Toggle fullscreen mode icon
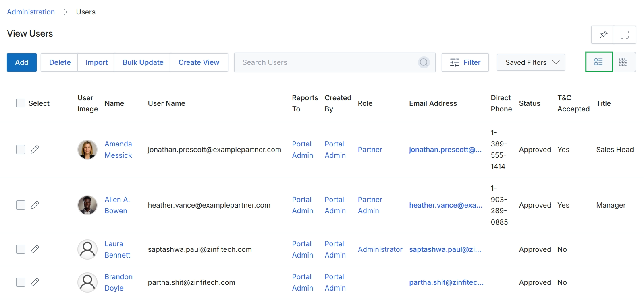Viewport: 644px width, 305px height. coord(624,35)
